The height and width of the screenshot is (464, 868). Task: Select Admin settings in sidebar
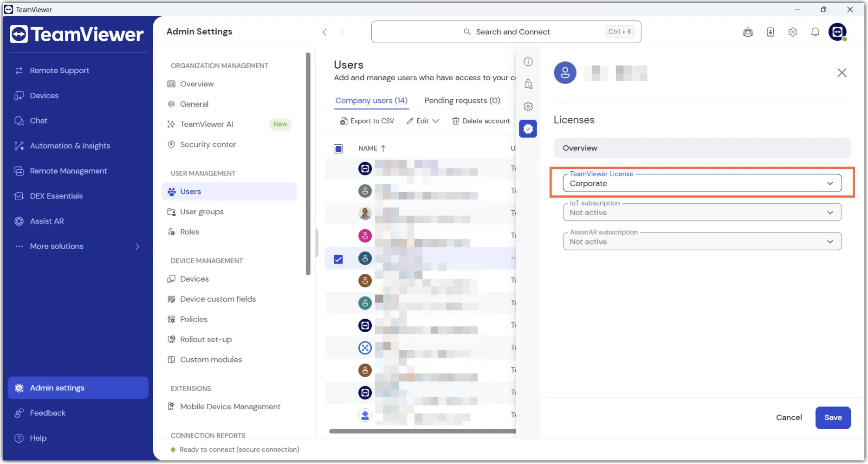(78, 388)
